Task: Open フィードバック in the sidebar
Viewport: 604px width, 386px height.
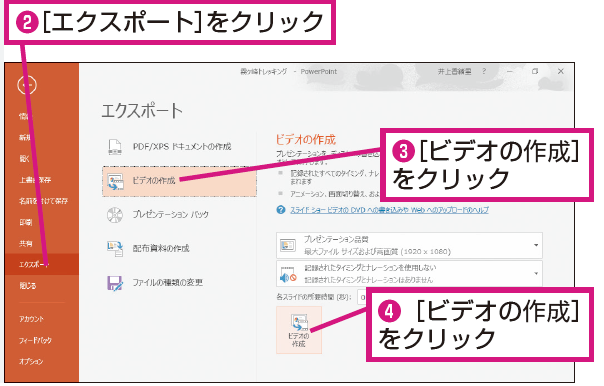Action: click(35, 340)
